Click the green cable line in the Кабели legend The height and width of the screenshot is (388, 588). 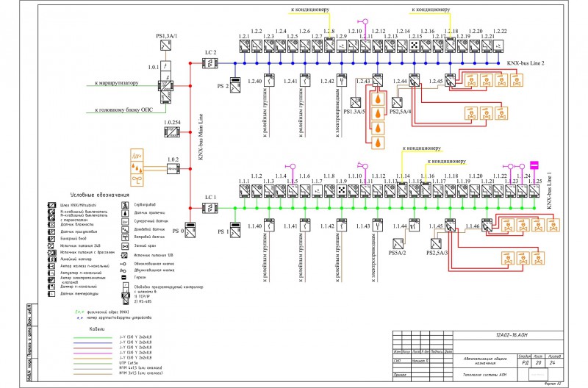(93, 337)
